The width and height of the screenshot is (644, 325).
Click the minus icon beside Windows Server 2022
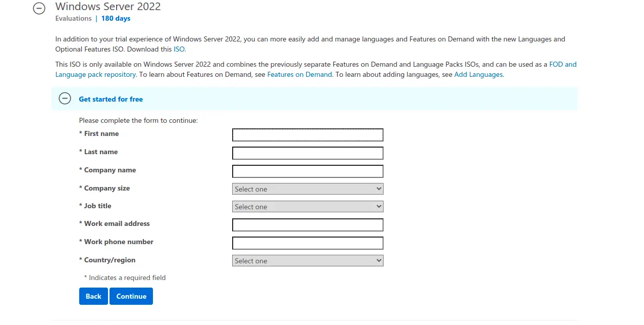click(39, 9)
